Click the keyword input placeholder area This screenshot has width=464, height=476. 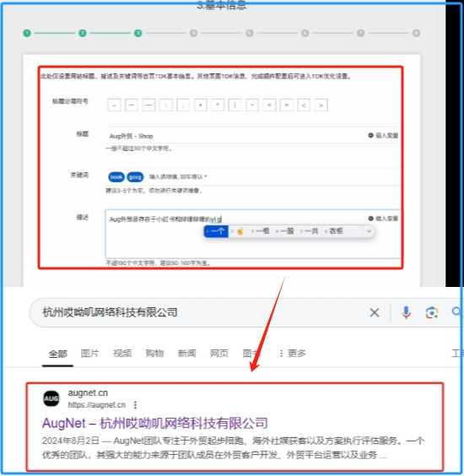(178, 176)
